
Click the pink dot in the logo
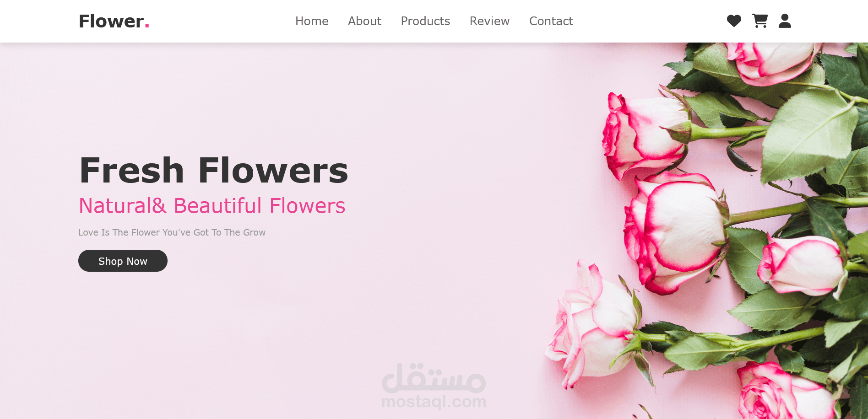(x=147, y=27)
